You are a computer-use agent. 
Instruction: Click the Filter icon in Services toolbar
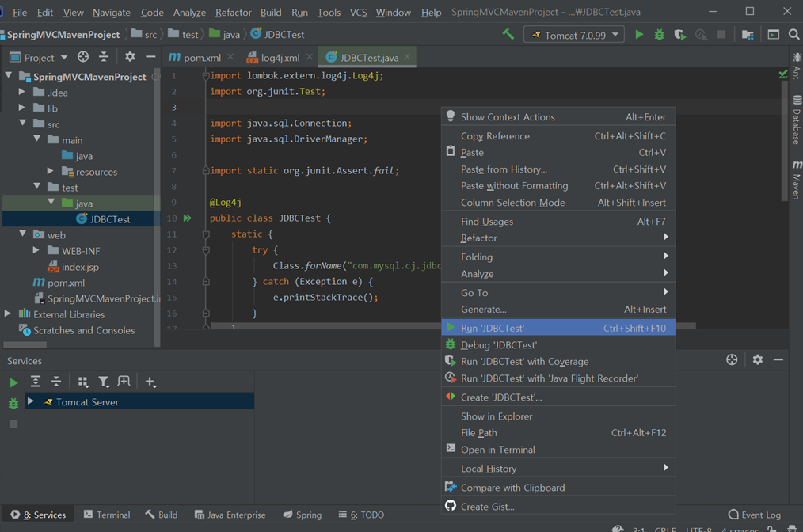point(104,382)
